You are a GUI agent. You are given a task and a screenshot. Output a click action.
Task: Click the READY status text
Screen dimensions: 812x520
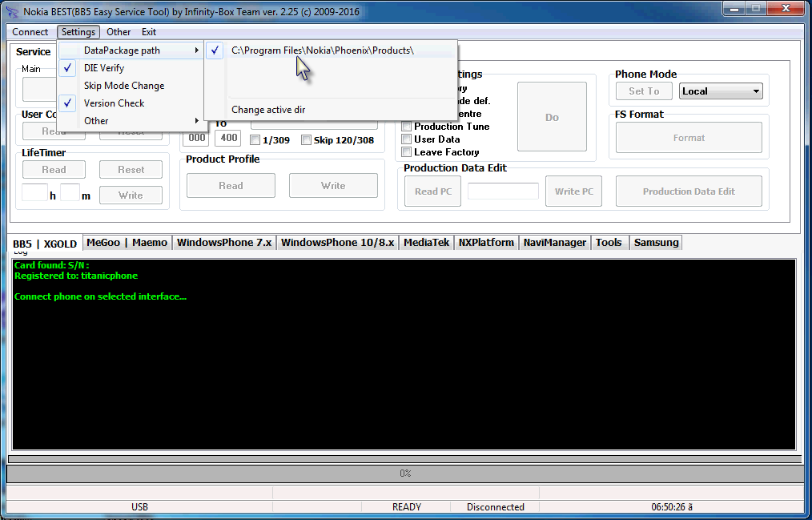tap(407, 507)
